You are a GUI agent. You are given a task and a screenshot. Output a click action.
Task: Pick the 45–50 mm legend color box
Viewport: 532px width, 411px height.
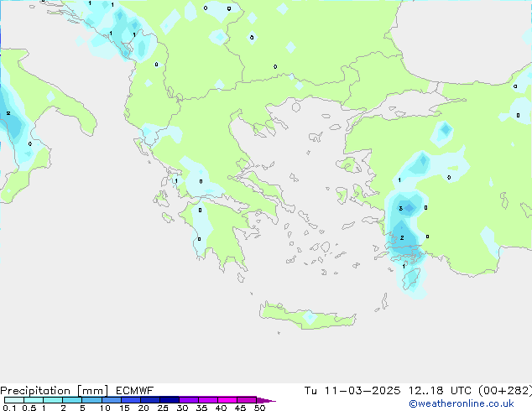(x=247, y=400)
